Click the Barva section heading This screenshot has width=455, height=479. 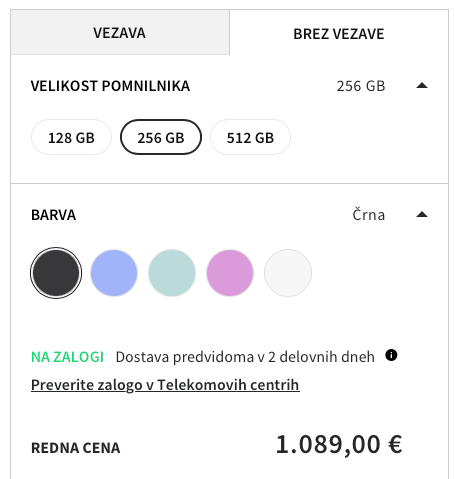[x=53, y=215]
